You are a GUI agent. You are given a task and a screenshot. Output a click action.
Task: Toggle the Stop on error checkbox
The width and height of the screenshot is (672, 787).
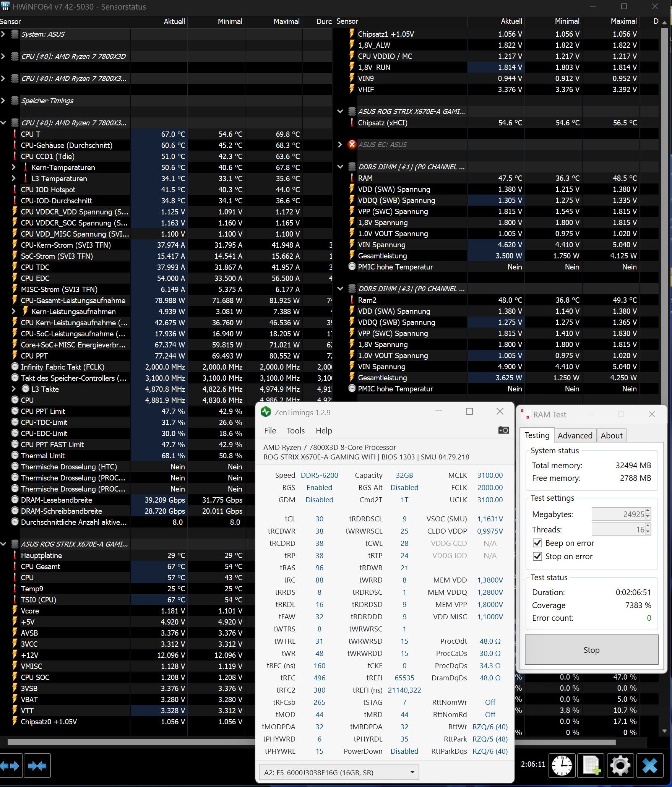point(537,556)
